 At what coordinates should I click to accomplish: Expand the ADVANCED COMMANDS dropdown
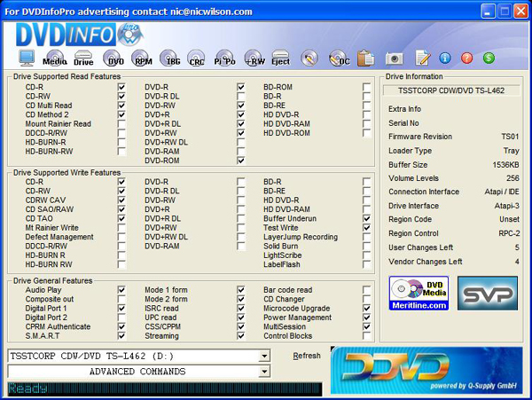[264, 372]
